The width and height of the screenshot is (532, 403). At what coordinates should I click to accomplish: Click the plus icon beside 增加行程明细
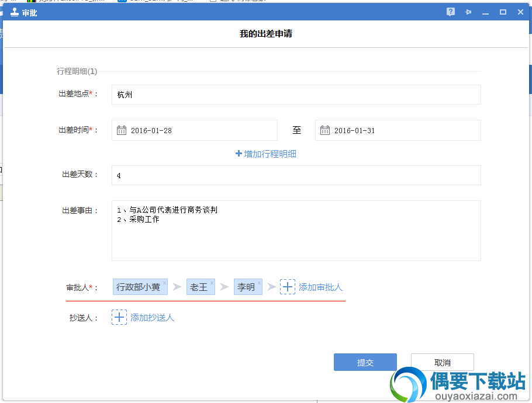pos(239,154)
